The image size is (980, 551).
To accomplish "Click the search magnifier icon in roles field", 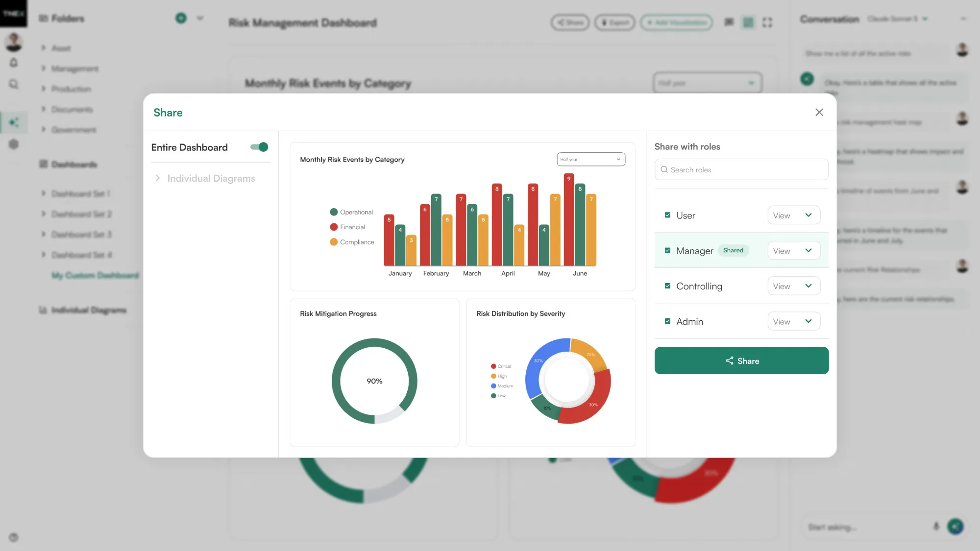I will click(664, 169).
